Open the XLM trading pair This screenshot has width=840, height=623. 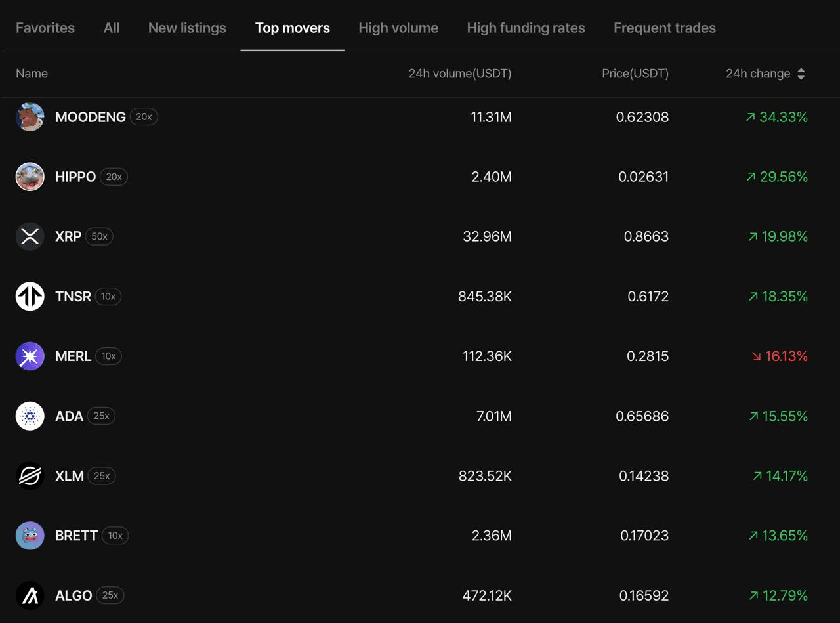pyautogui.click(x=70, y=476)
